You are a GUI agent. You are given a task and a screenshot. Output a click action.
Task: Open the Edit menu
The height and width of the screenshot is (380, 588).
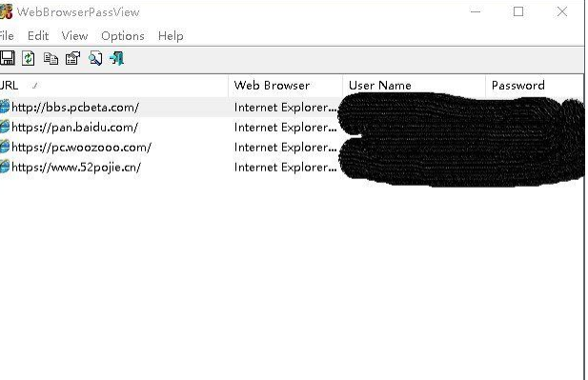click(38, 36)
